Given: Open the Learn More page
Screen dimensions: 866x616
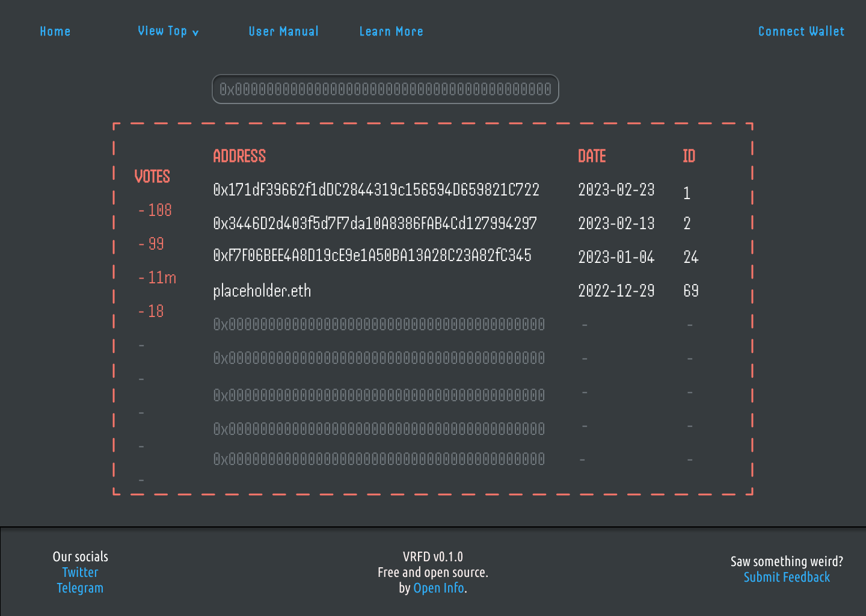Looking at the screenshot, I should [x=391, y=31].
